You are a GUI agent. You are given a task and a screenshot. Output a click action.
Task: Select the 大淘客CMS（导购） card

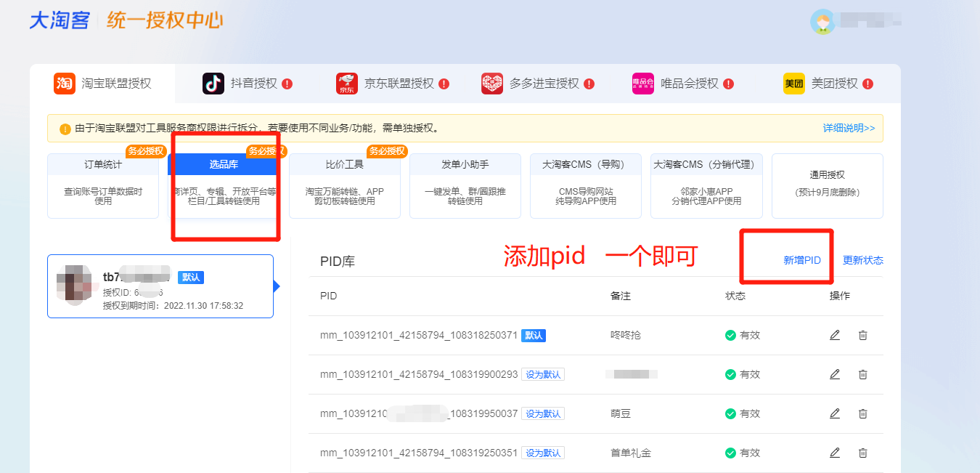click(586, 186)
